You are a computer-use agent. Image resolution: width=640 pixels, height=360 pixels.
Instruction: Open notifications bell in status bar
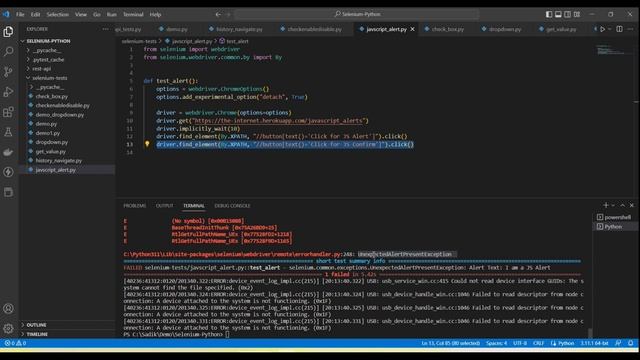pos(631,343)
